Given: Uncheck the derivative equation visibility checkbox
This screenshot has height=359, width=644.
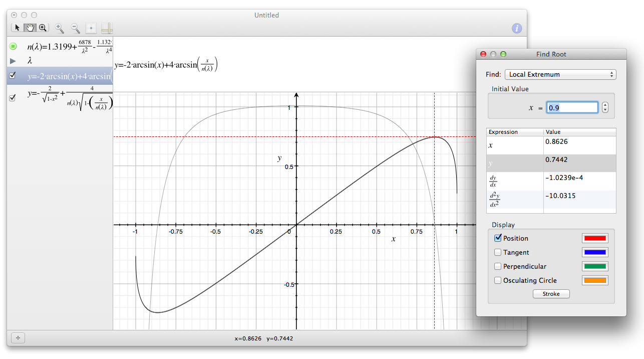Looking at the screenshot, I should 13,98.
